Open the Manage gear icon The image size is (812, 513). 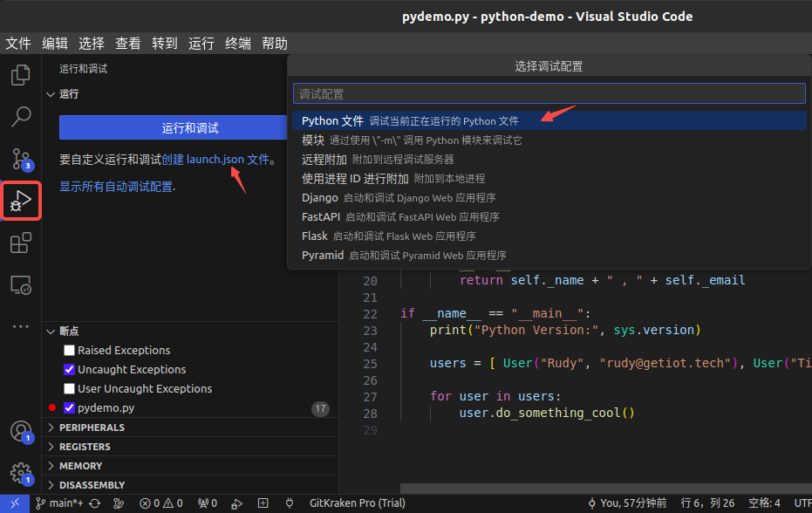[x=20, y=473]
